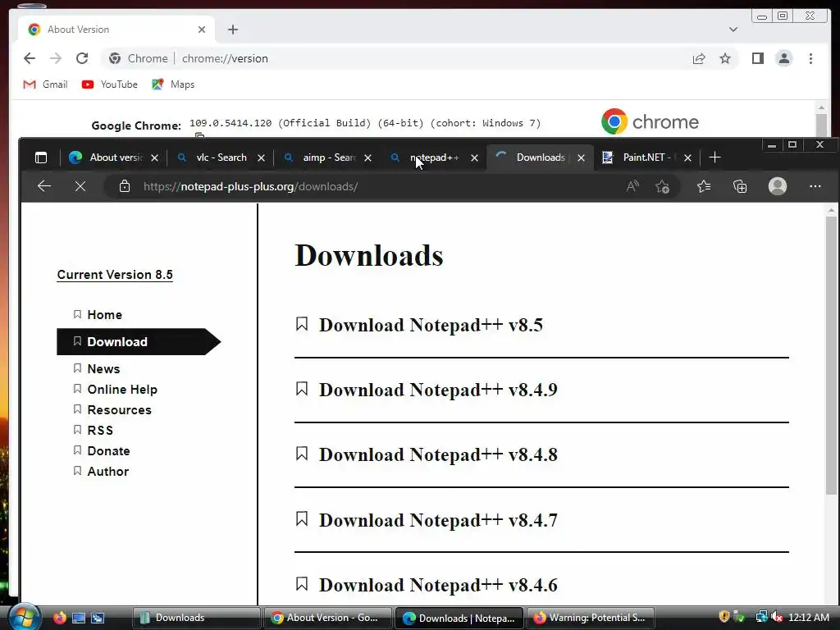Open Donate sidebar item
The image size is (840, 630).
(108, 451)
